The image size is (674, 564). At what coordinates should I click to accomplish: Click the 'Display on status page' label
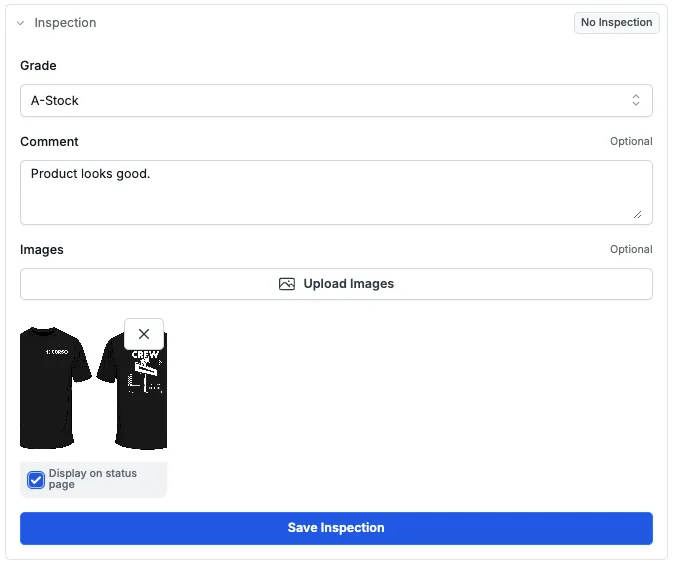click(x=92, y=479)
